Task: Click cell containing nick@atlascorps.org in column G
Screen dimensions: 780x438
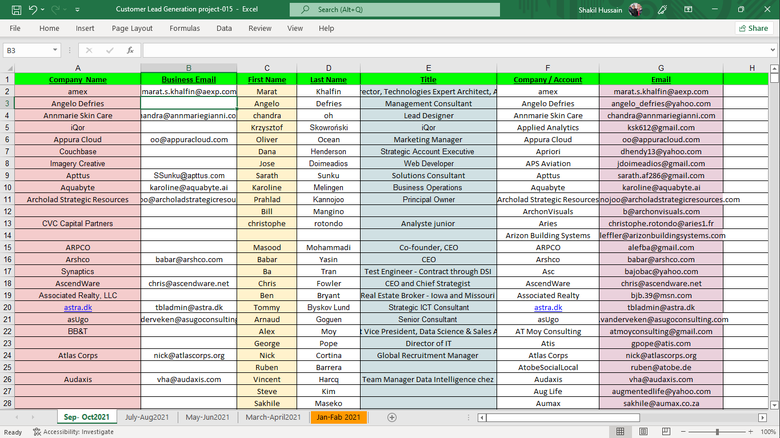Action: point(661,355)
